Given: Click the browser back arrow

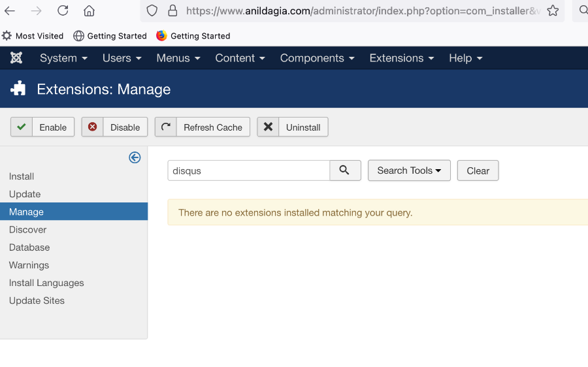Looking at the screenshot, I should [x=10, y=11].
